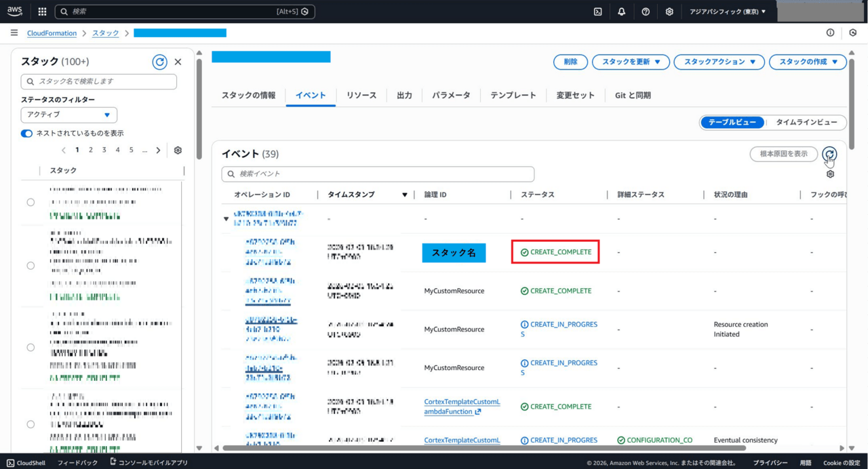Click the 削除 button

570,62
